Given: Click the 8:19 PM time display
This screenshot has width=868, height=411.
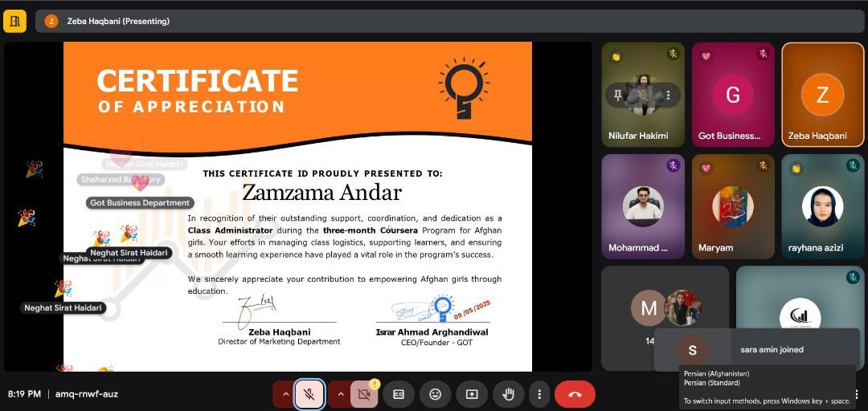Looking at the screenshot, I should 24,394.
